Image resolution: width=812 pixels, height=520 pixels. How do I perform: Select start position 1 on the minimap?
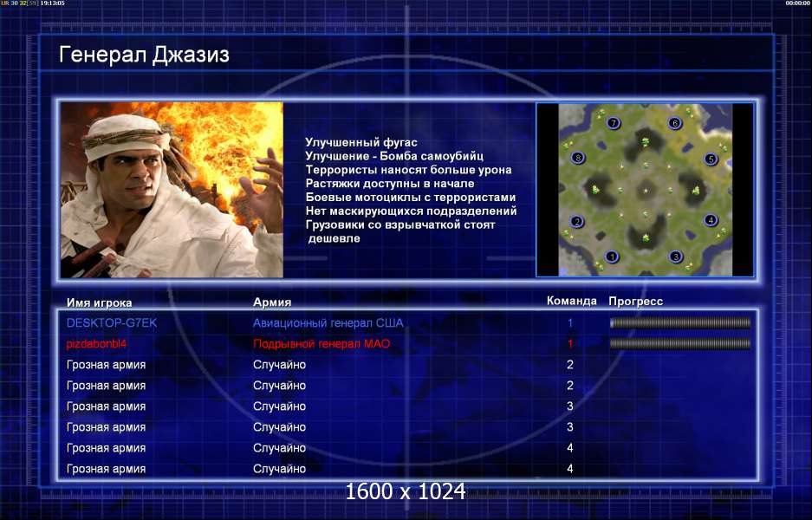pyautogui.click(x=612, y=257)
